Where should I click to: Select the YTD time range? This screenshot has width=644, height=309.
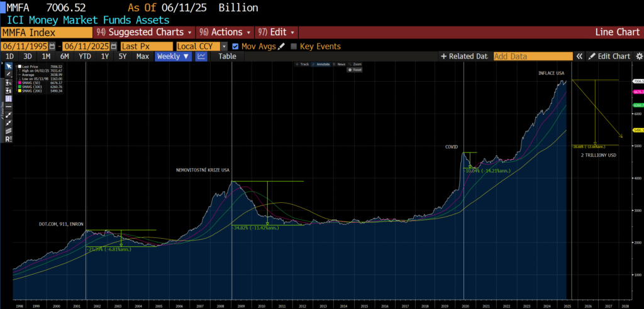point(85,57)
